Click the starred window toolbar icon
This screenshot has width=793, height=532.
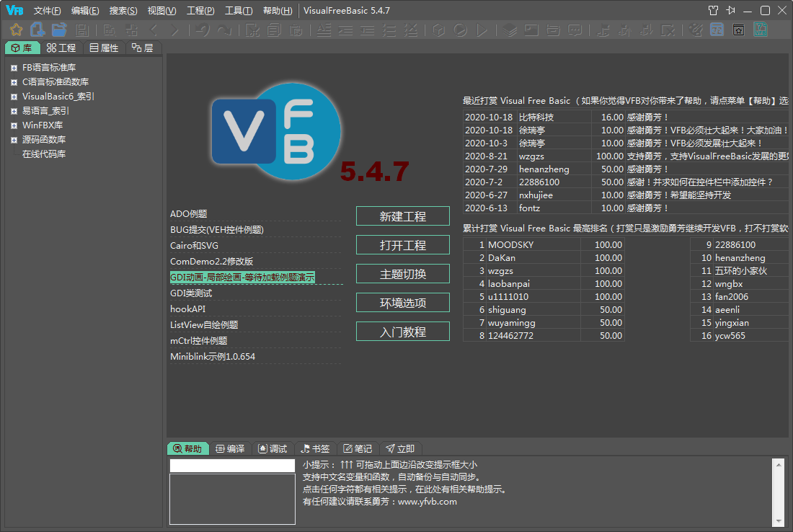738,30
